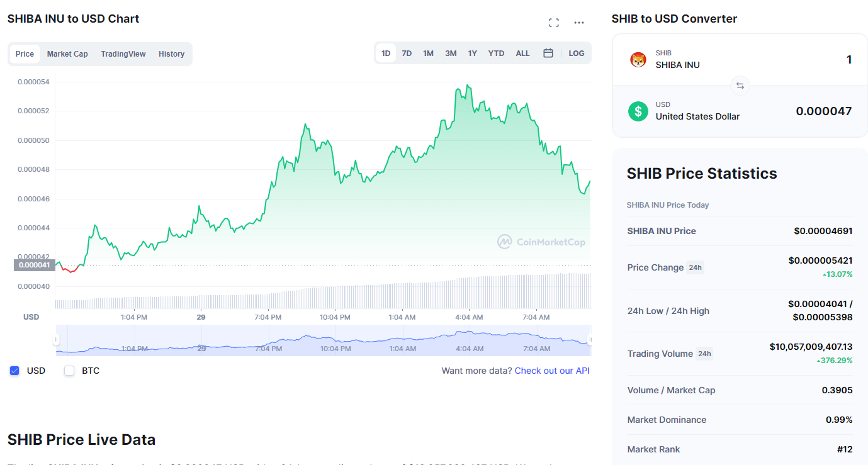
Task: Open the History tab
Action: click(x=171, y=54)
